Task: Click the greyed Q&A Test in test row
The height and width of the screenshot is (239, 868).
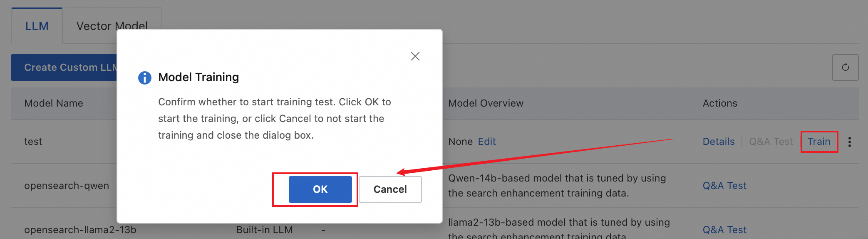Action: 771,142
